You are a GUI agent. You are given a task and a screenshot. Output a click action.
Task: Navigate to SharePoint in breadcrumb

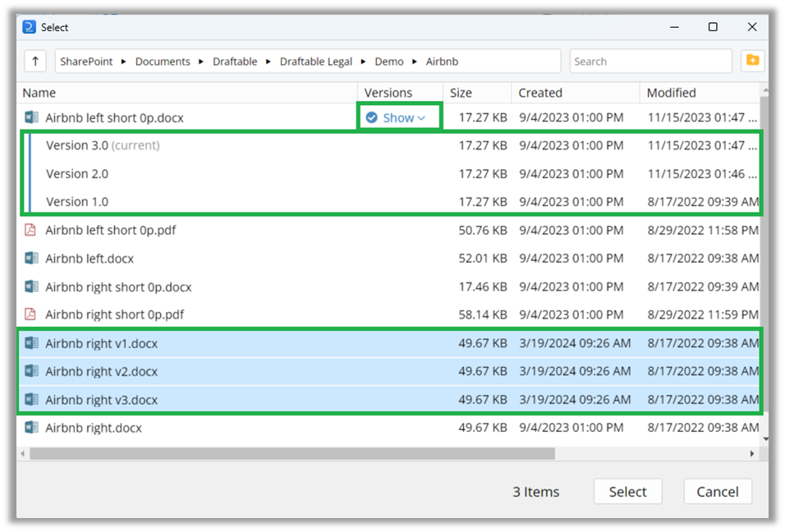[86, 62]
